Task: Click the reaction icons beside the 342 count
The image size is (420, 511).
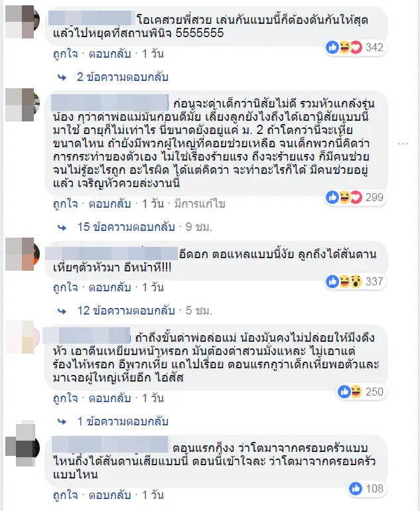Action: (344, 48)
